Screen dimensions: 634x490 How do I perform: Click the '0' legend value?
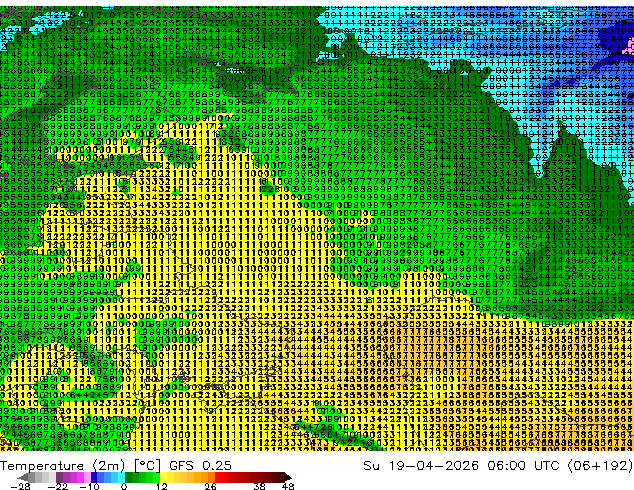coord(124,486)
